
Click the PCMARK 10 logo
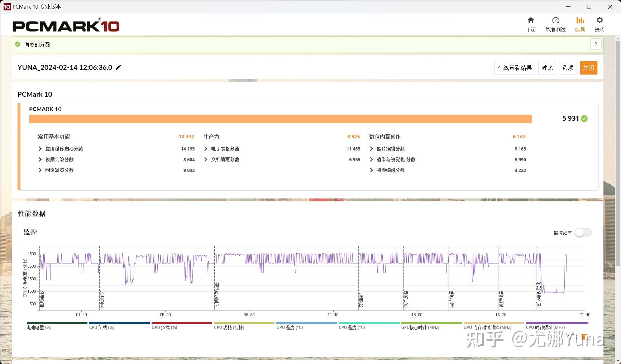pos(66,25)
